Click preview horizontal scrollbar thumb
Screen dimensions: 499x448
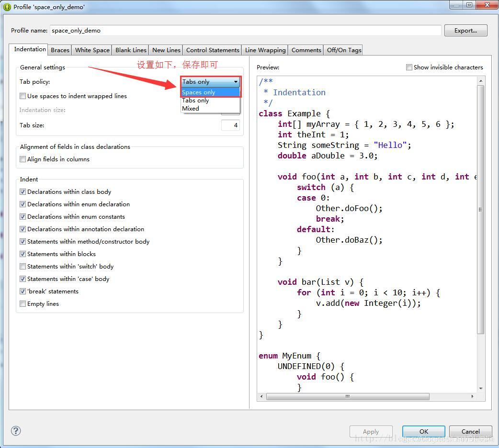348,396
